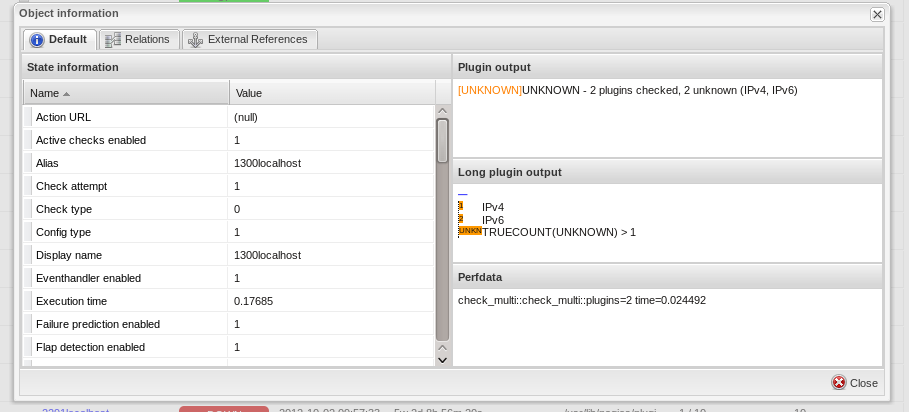
Task: Click the orange UNKN badge before TRUECOUNT
Action: tap(469, 231)
